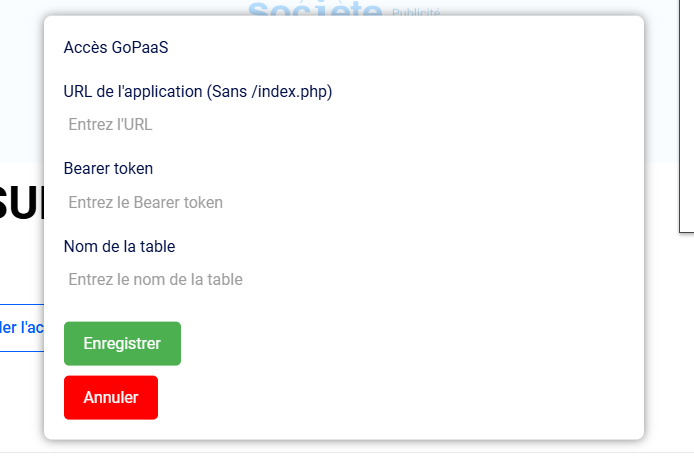This screenshot has width=694, height=476.
Task: Click the Société logo at the top
Action: click(x=315, y=9)
